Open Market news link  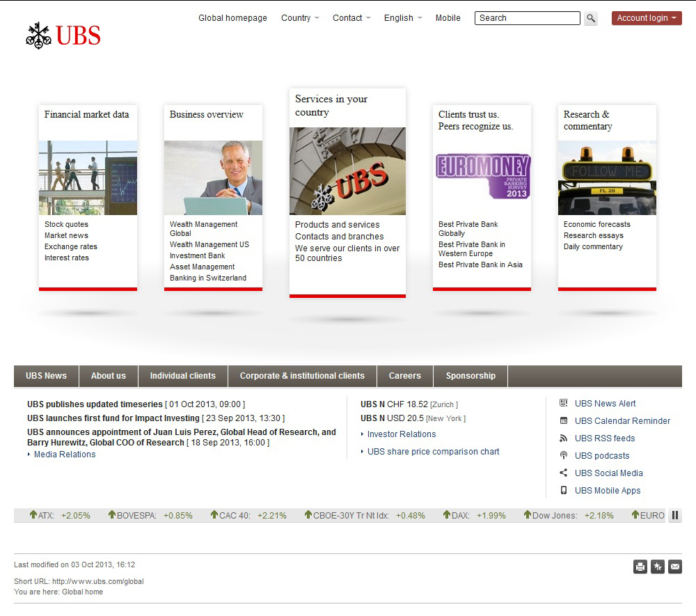(x=66, y=236)
